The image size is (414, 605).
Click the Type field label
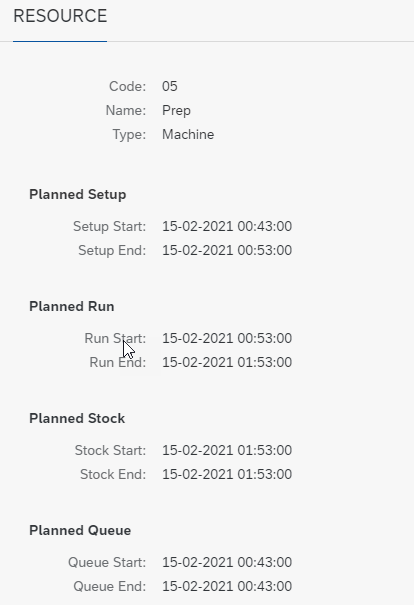point(129,134)
